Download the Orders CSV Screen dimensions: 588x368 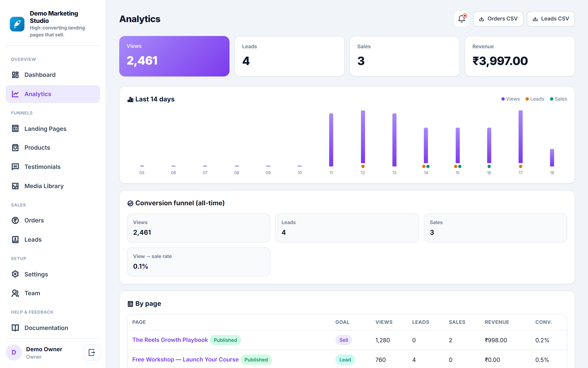(x=498, y=19)
